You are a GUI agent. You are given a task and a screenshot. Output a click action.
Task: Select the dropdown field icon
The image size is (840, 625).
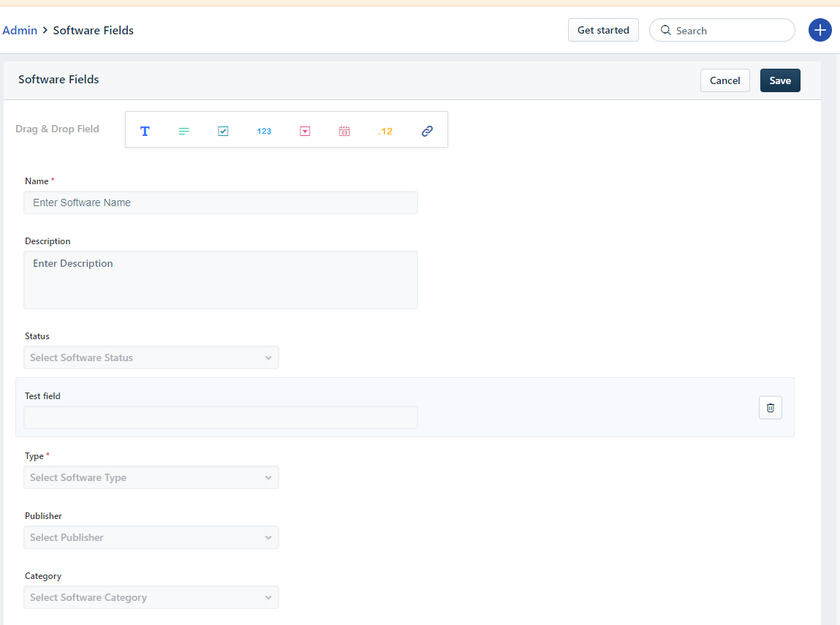point(305,131)
